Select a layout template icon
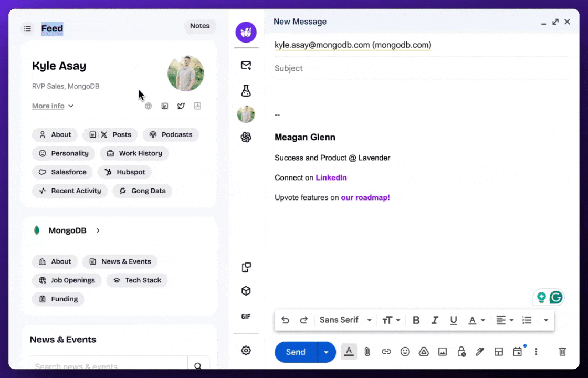 click(498, 352)
